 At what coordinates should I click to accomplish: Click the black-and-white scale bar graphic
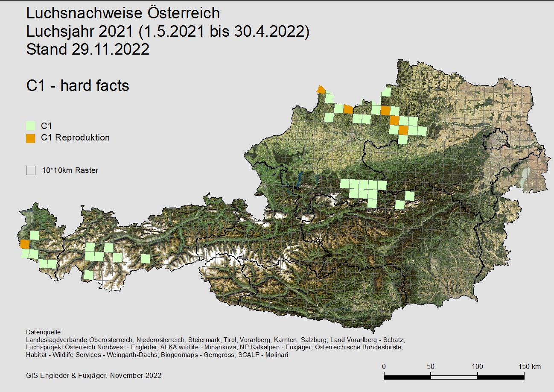(x=454, y=376)
